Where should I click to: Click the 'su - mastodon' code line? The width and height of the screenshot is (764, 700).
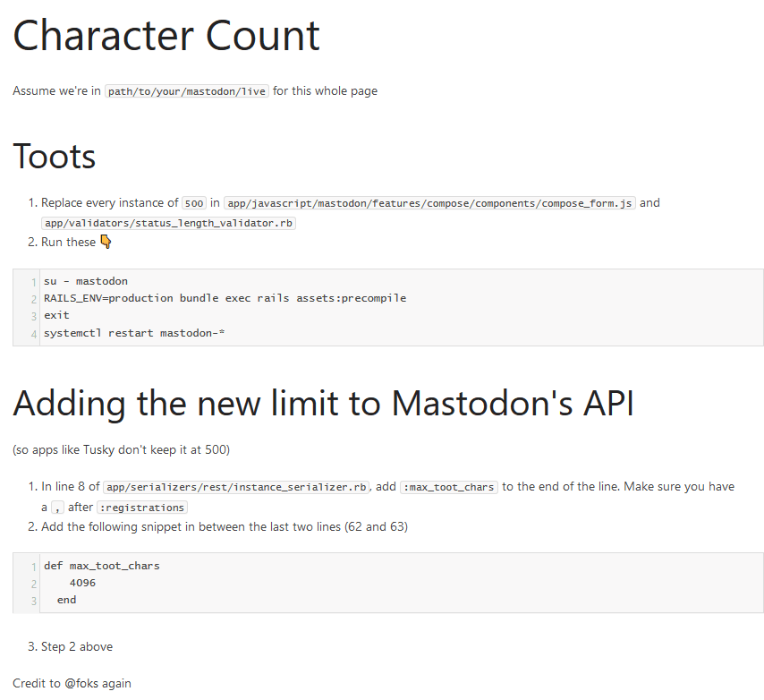[x=86, y=281]
